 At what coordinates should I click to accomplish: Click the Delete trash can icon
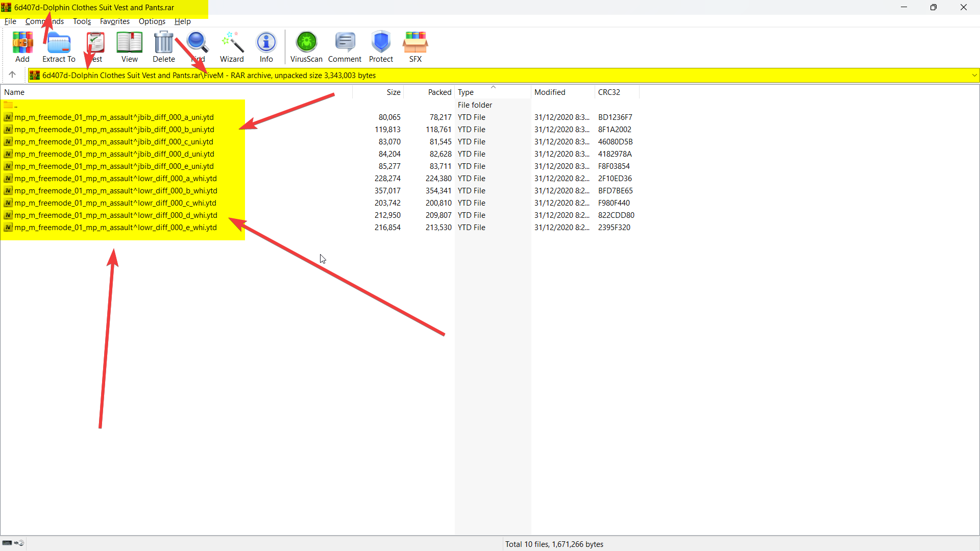coord(164,46)
